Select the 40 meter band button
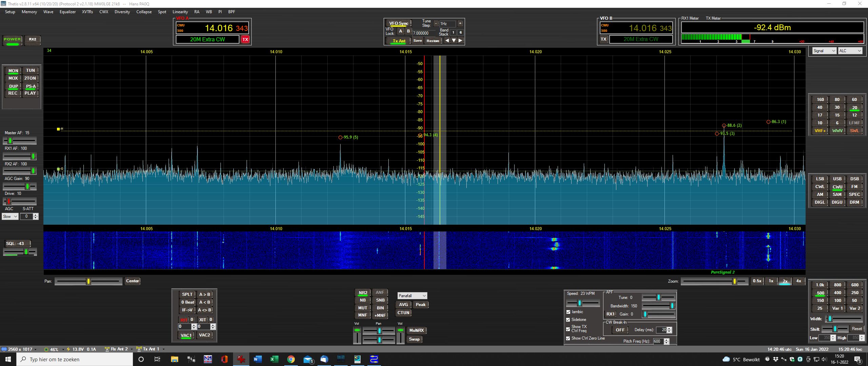The image size is (868, 366). pyautogui.click(x=820, y=107)
